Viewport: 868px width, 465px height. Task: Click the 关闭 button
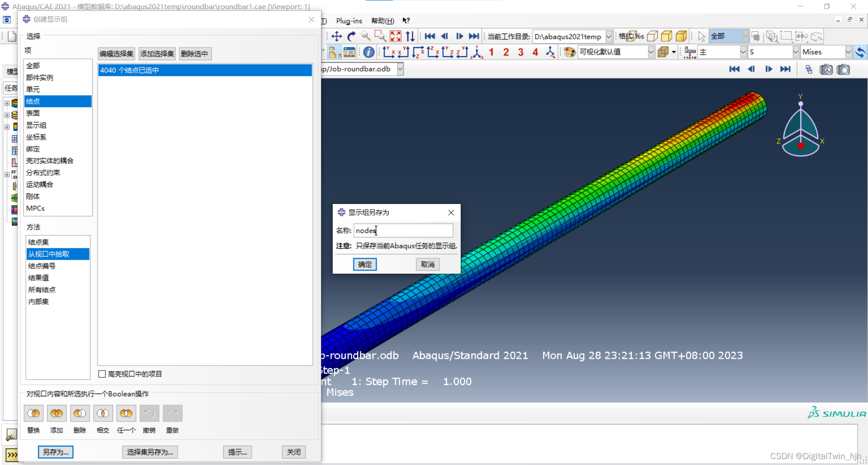point(294,452)
